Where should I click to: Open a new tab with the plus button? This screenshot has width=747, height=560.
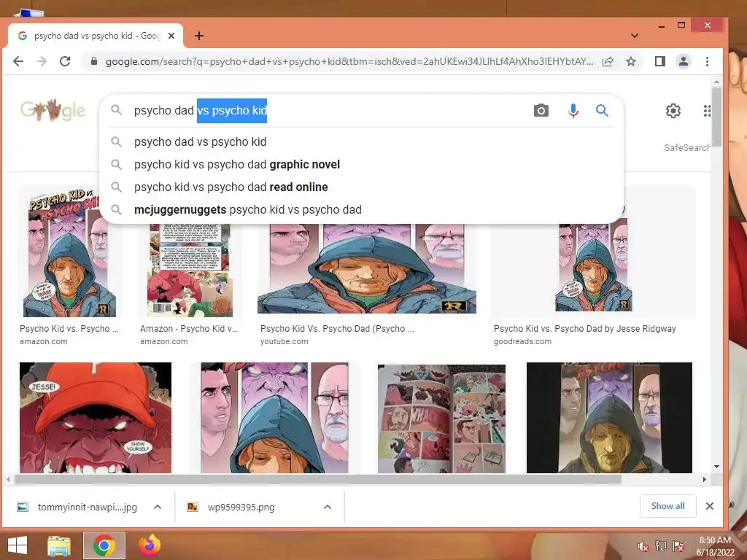point(199,36)
